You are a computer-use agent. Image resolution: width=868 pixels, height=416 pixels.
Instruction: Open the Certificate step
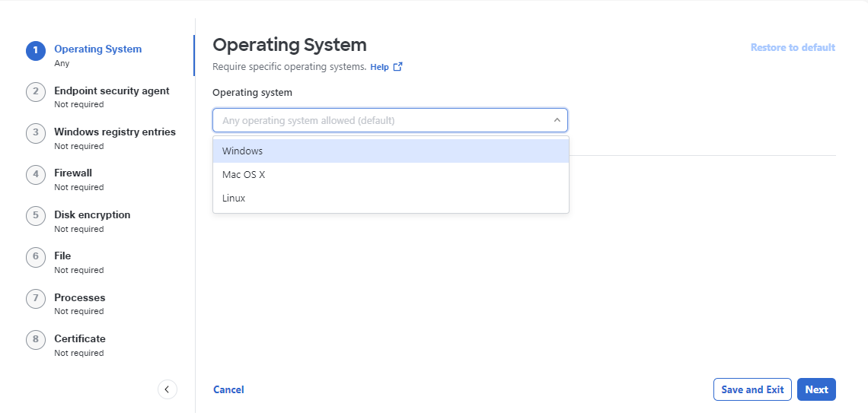point(80,338)
